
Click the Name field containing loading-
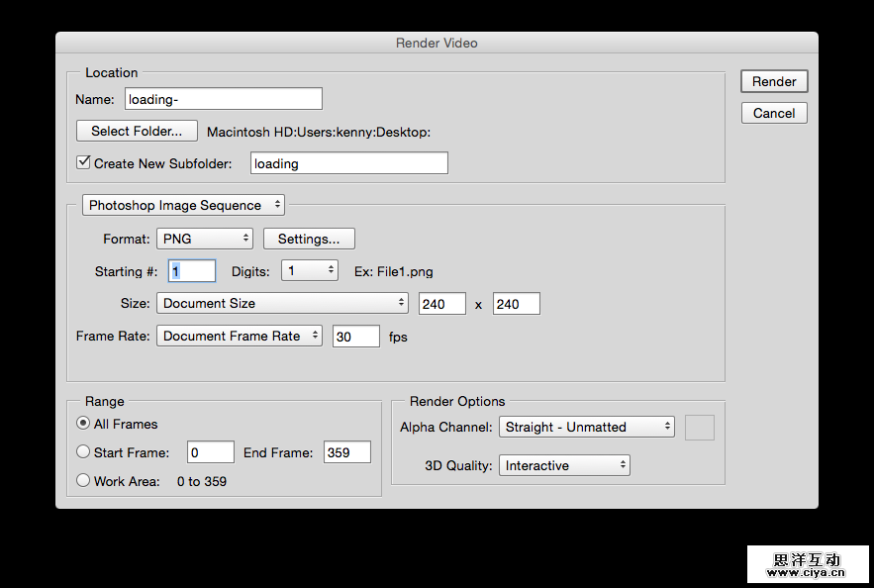point(224,99)
